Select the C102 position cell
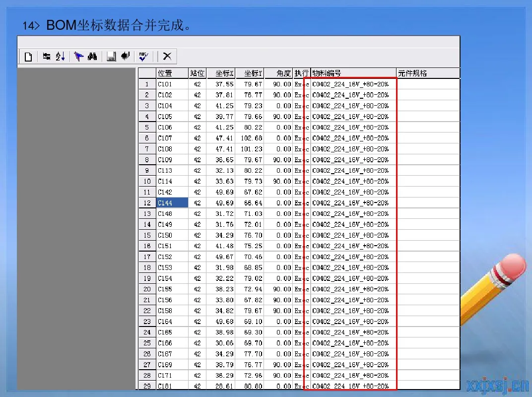 (172, 95)
